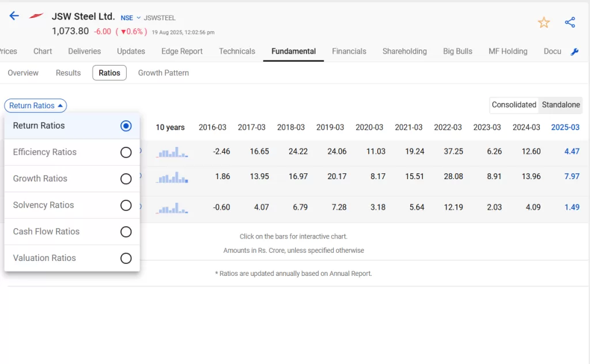Click the 2018-03 value 24.22
Viewport: 590px width, 364px height.
click(x=298, y=151)
